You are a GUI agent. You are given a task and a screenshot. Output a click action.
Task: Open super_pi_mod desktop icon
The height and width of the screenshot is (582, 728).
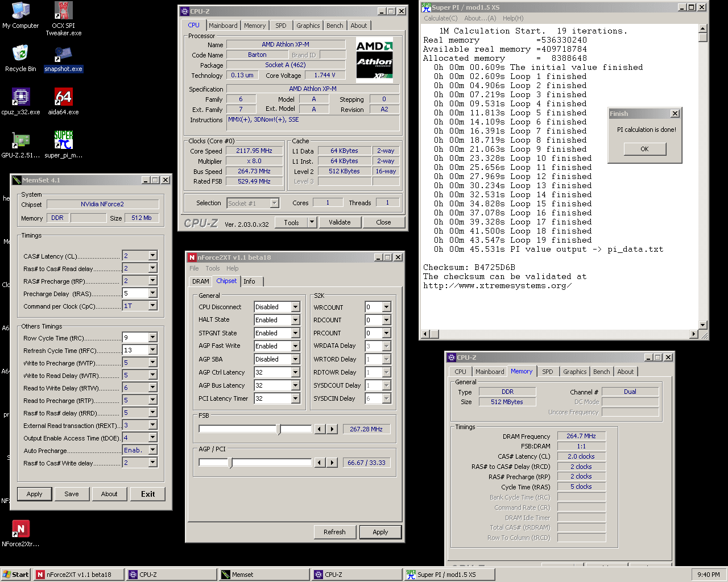(63, 145)
